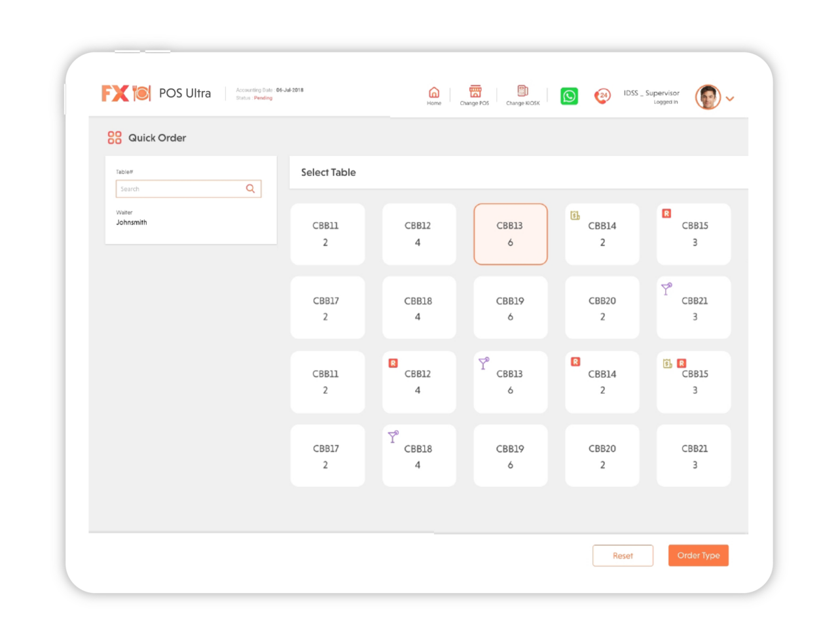Click the cocktail icon on table CBB21
Viewport: 838px width, 644px height.
tap(666, 288)
